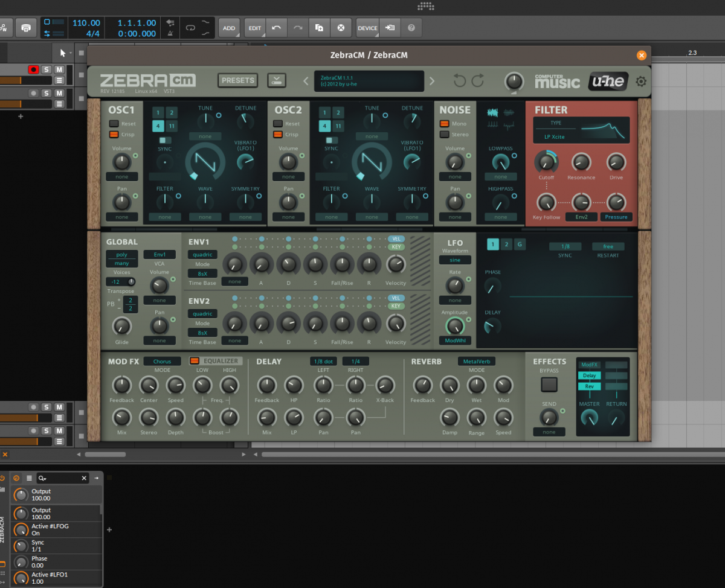The image size is (725, 588).
Task: Disarm record on the first track
Action: click(x=33, y=70)
